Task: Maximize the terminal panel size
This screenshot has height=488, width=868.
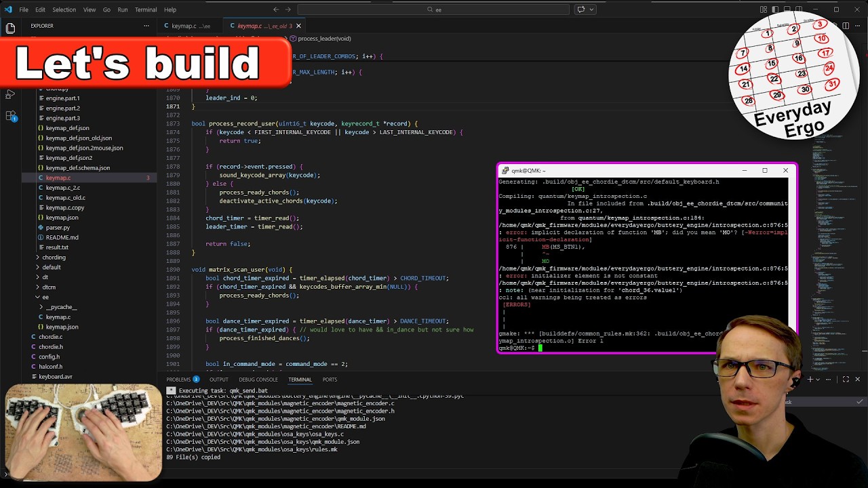Action: click(846, 380)
